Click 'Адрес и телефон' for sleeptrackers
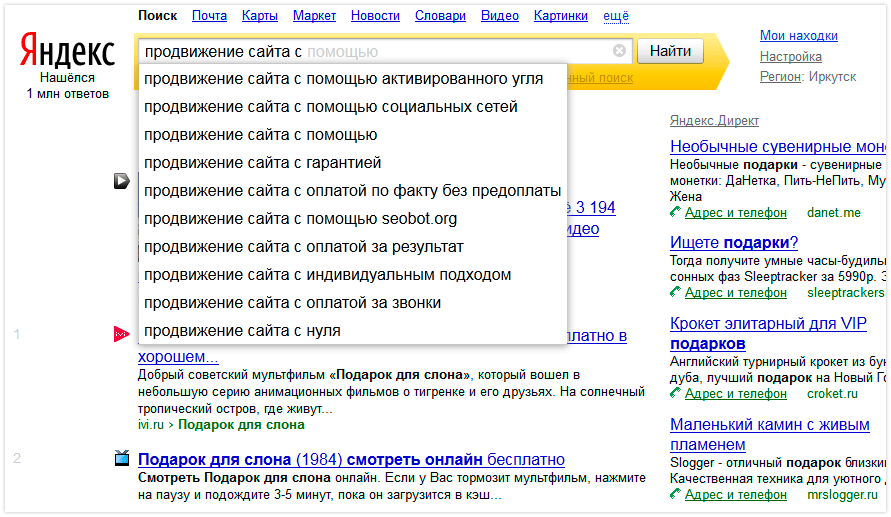891x517 pixels. [x=735, y=293]
